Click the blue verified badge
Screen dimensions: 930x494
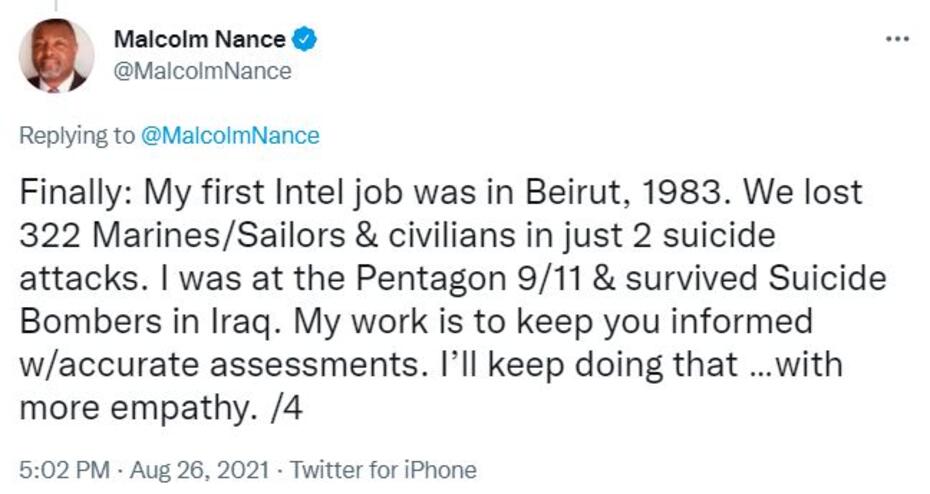pos(306,40)
